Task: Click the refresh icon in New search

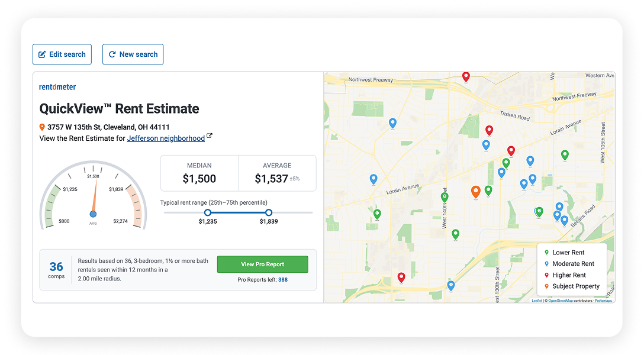Action: click(112, 54)
